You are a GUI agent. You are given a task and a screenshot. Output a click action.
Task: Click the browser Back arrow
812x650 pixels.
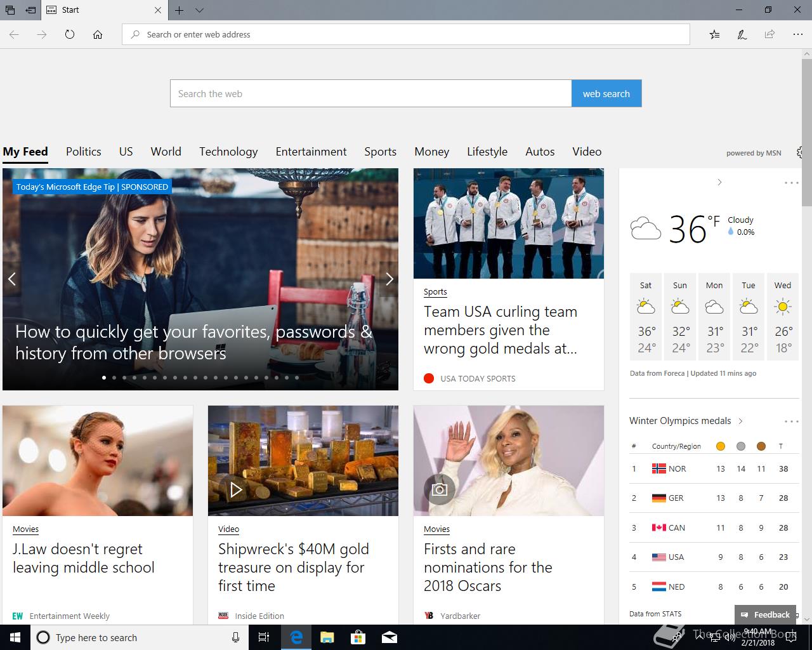pos(14,34)
